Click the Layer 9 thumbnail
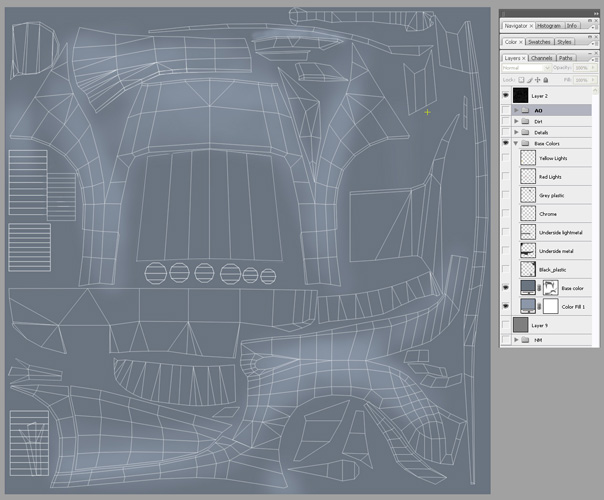Viewport: 604px width, 500px height. tap(519, 325)
